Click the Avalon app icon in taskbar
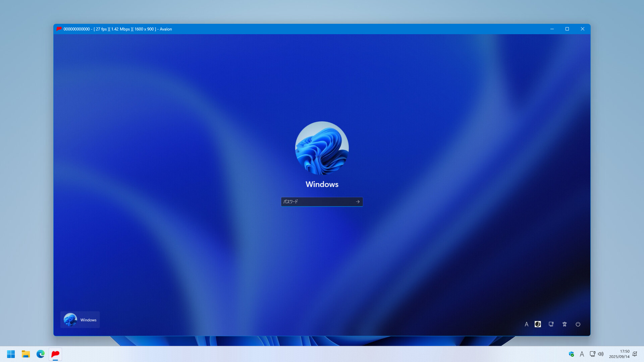Viewport: 644px width, 362px height. 55,354
